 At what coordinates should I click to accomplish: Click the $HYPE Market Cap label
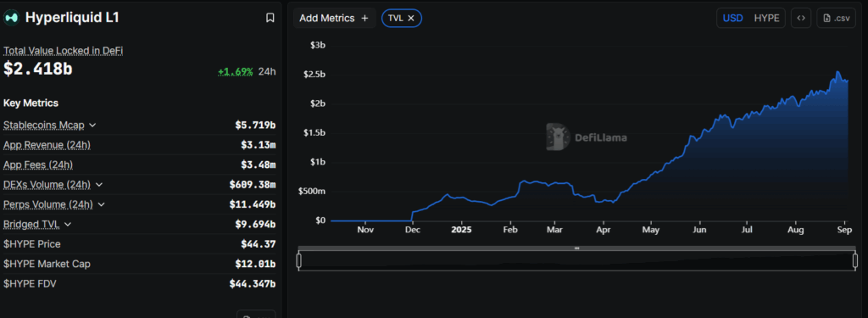point(47,264)
